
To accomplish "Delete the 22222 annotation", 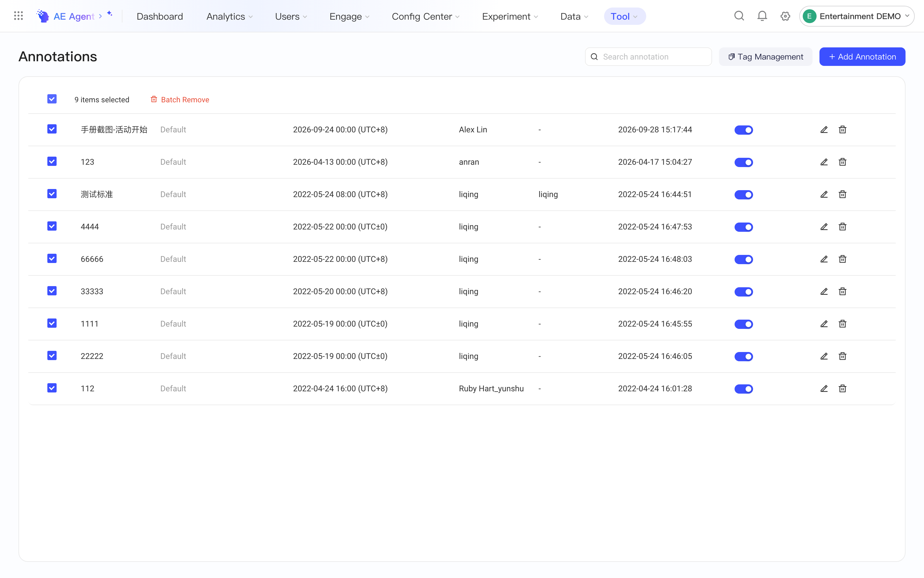I will (x=842, y=356).
